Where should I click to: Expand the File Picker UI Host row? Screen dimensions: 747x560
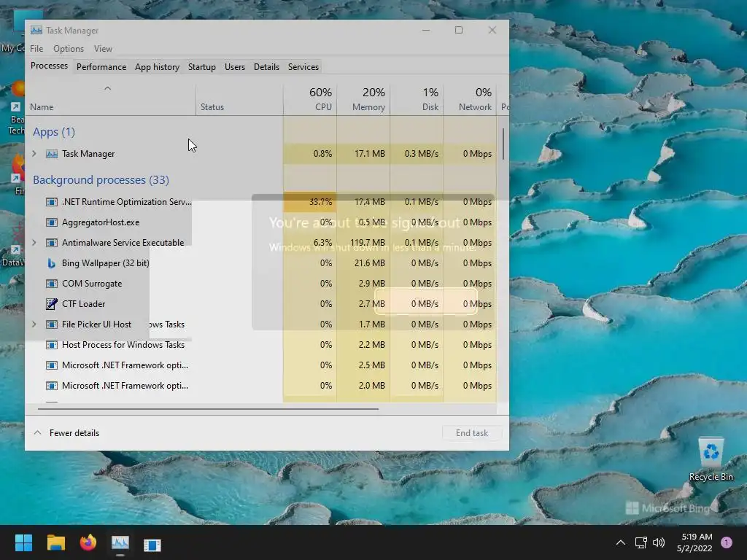(34, 324)
